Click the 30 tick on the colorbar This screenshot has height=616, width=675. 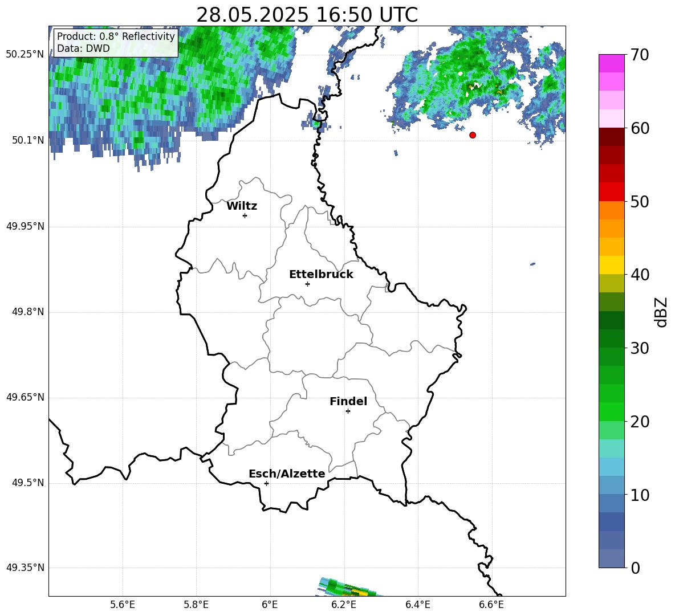point(640,348)
